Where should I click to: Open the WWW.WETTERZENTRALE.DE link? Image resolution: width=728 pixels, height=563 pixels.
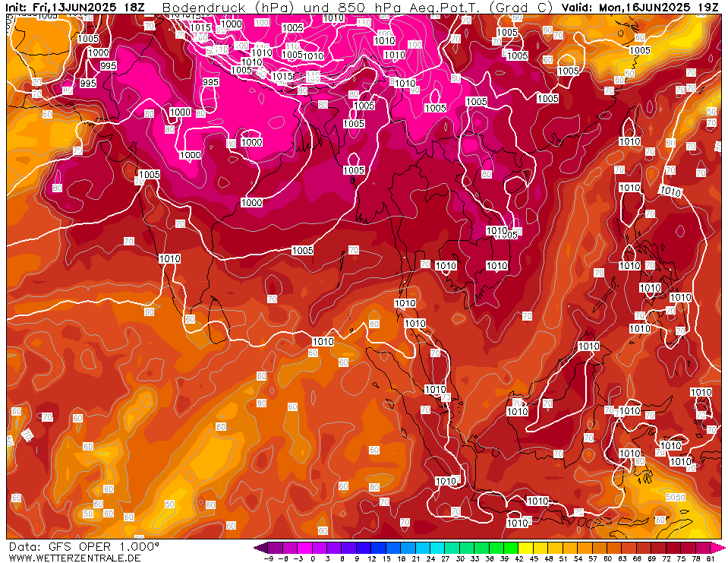click(74, 558)
